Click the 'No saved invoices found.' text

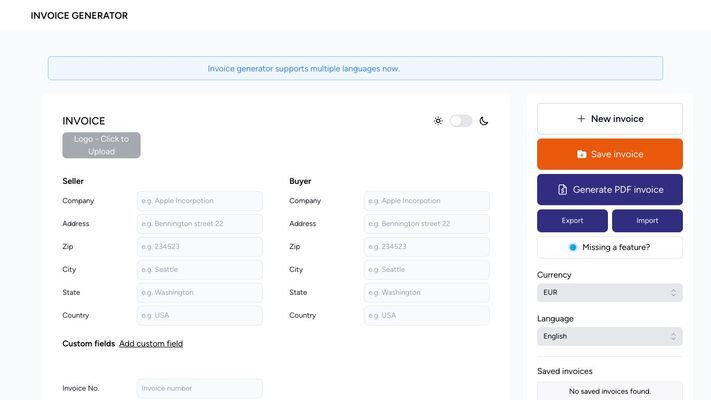pos(609,391)
